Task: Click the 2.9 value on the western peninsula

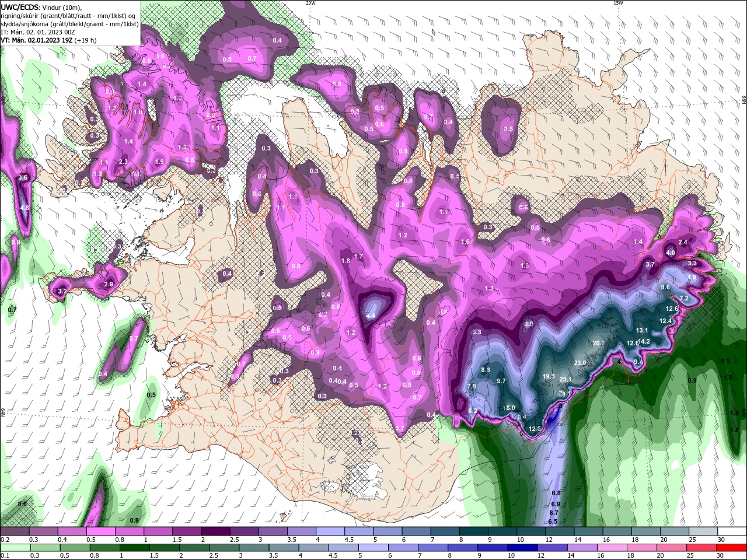Action: [108, 284]
